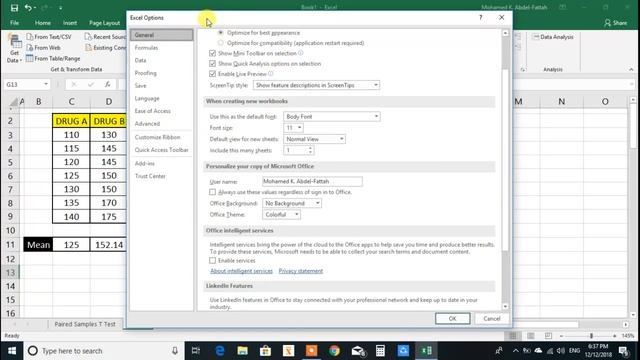Uncheck Enable Live Preview
The width and height of the screenshot is (640, 360).
[212, 74]
